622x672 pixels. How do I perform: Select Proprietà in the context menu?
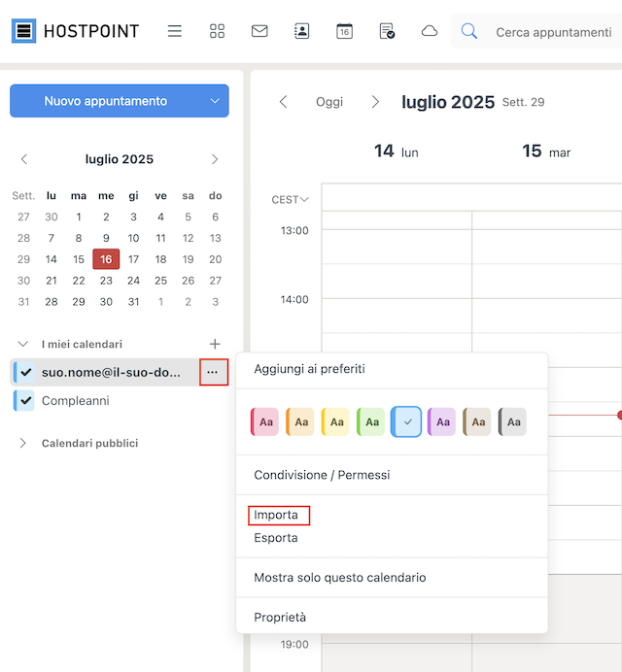(x=280, y=618)
